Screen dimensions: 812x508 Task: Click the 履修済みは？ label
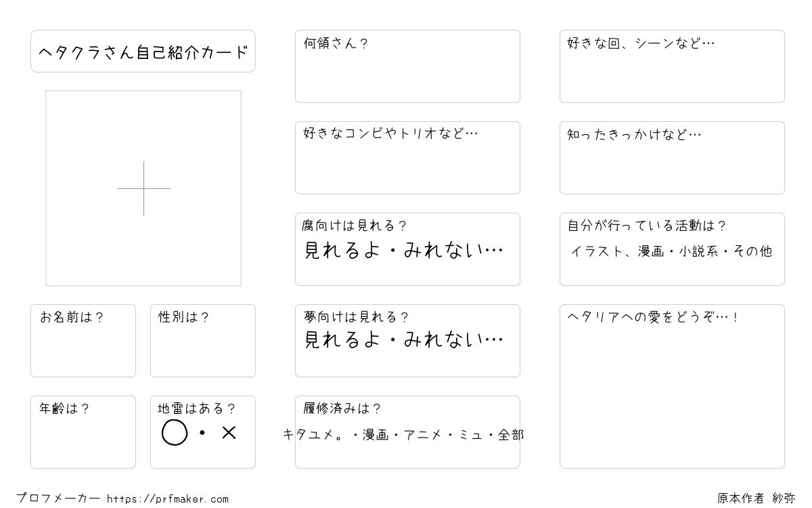pyautogui.click(x=342, y=408)
